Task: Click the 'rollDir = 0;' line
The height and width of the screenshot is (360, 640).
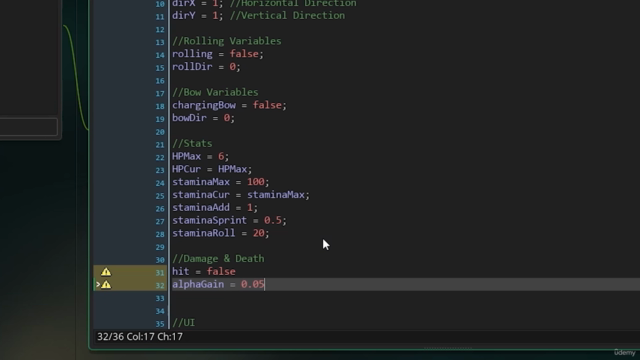Action: tap(207, 67)
